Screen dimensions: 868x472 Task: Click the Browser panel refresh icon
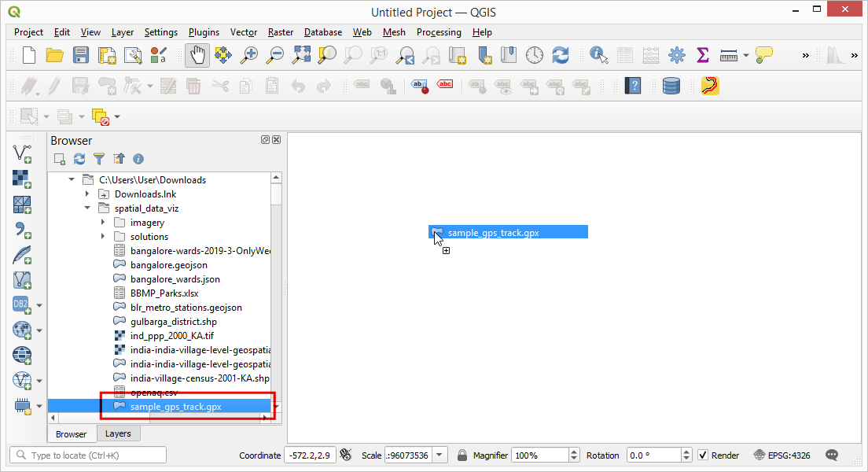pos(79,159)
